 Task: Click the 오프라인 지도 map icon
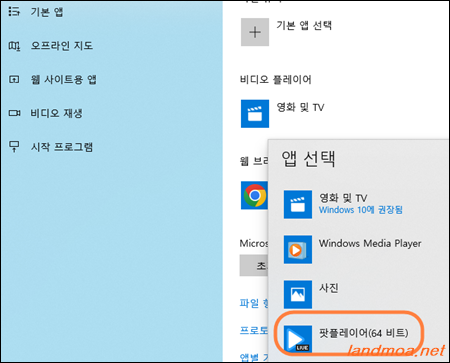[x=14, y=46]
